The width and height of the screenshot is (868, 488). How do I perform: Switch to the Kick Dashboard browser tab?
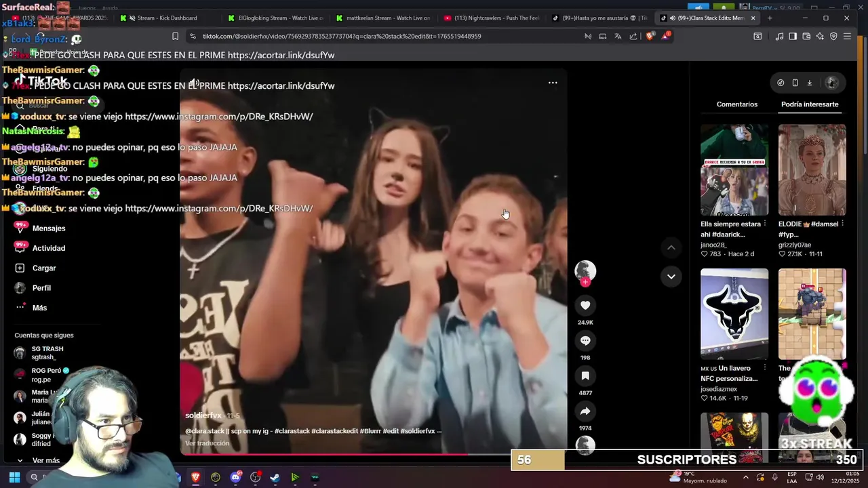[x=167, y=18]
